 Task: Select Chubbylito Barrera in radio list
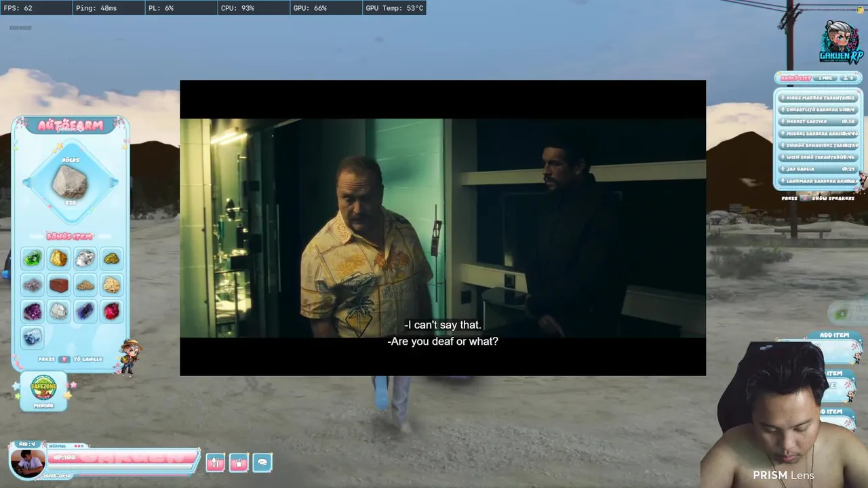[818, 110]
